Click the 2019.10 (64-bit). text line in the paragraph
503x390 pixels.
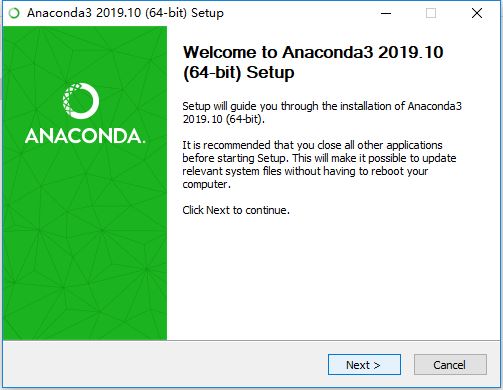coord(223,119)
